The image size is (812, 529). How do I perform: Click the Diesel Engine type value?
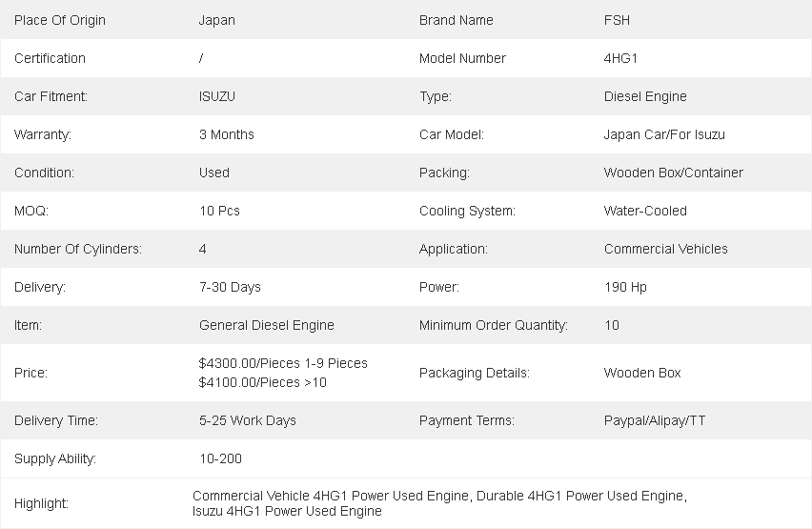tap(645, 97)
